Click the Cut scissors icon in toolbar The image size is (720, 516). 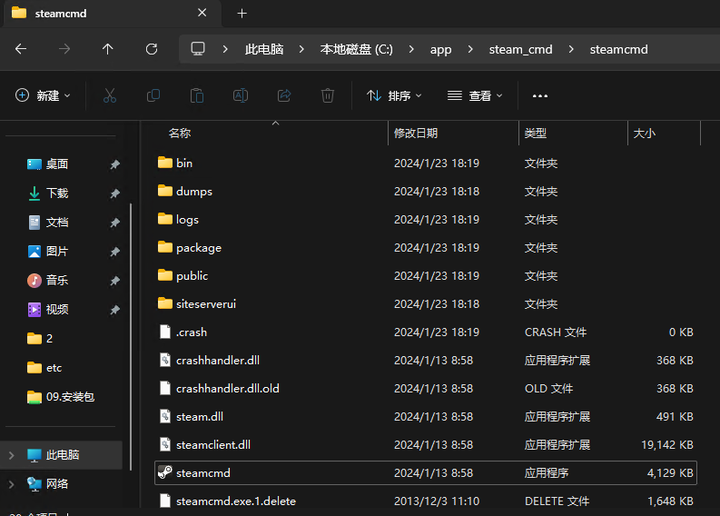click(x=110, y=96)
